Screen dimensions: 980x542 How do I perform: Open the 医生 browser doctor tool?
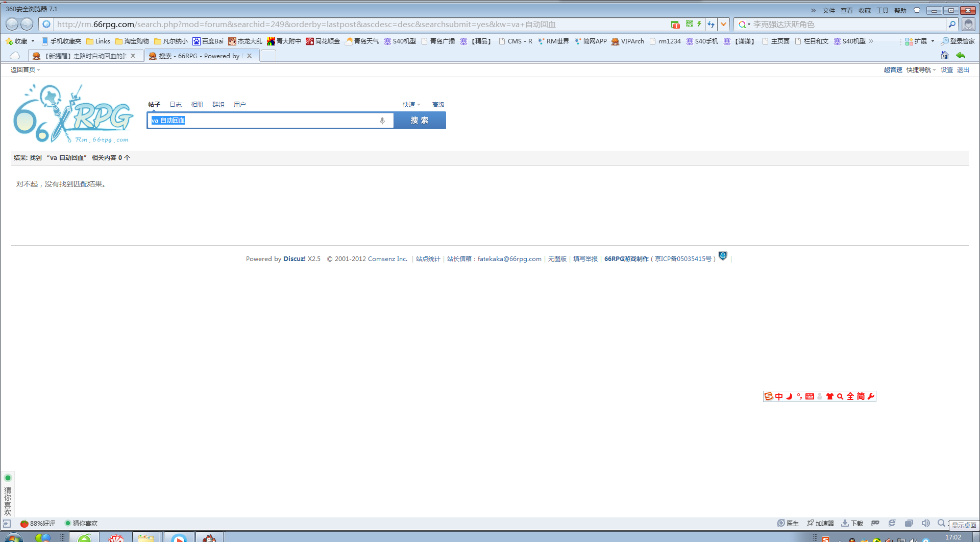click(x=788, y=523)
